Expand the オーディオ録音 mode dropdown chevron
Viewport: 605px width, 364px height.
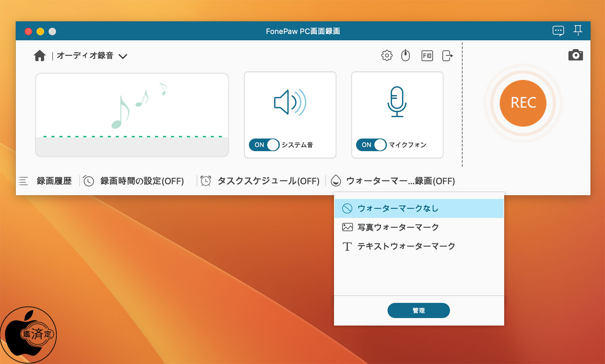[x=123, y=56]
